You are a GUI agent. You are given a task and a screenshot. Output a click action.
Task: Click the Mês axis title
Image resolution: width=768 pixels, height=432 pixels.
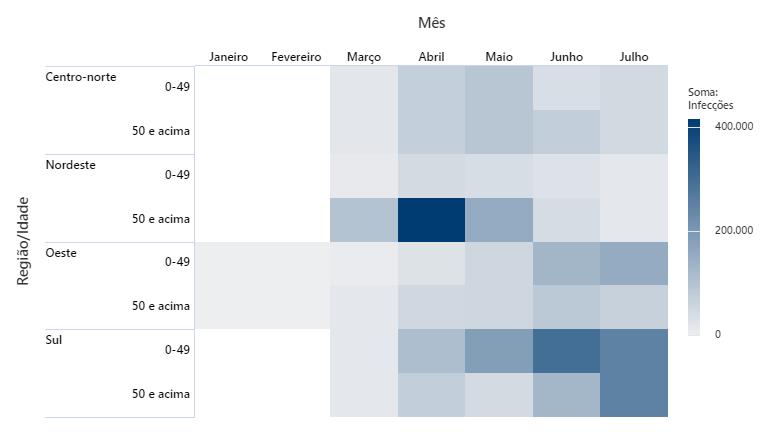coord(431,22)
